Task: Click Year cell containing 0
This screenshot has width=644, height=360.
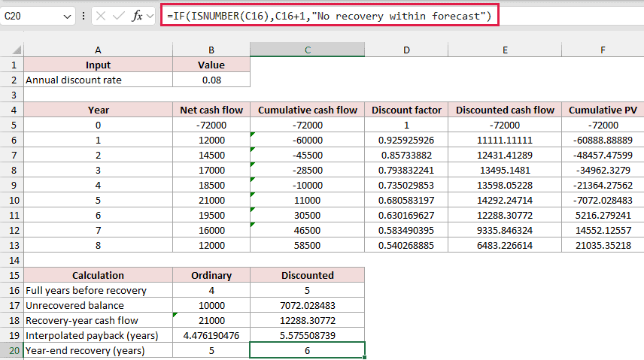Action: click(x=98, y=126)
